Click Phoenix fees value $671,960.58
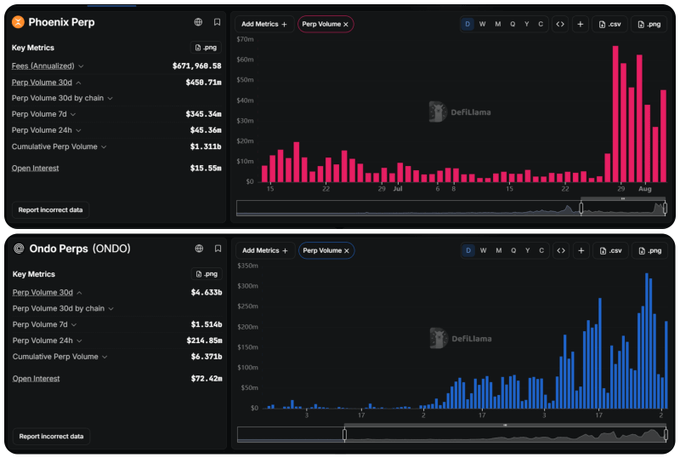Screen dimensions: 680x458 (x=197, y=66)
